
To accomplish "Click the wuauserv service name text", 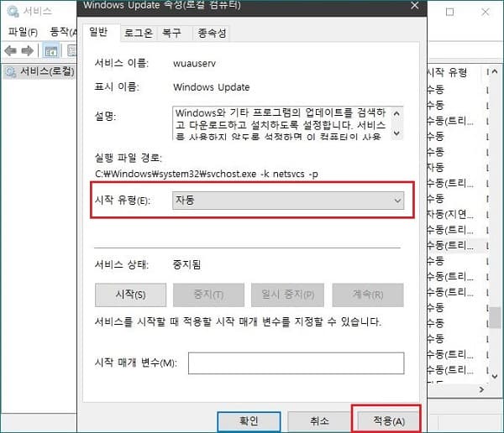I will (194, 63).
